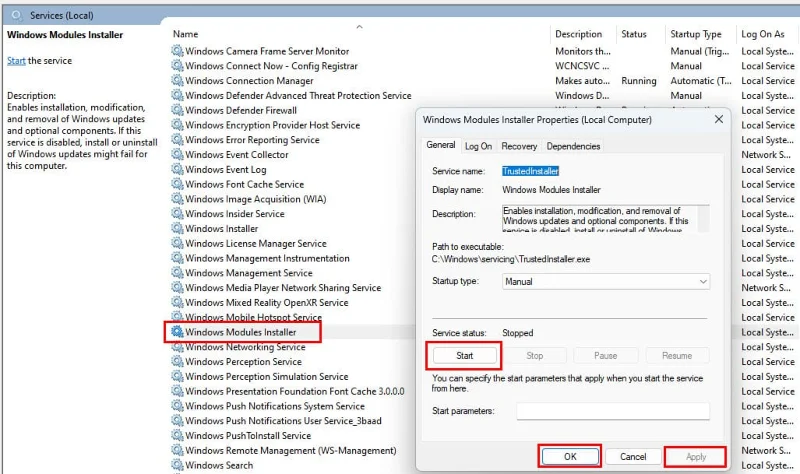Click gear icon beside Windows Installer
Image resolution: width=800 pixels, height=474 pixels.
pyautogui.click(x=177, y=229)
